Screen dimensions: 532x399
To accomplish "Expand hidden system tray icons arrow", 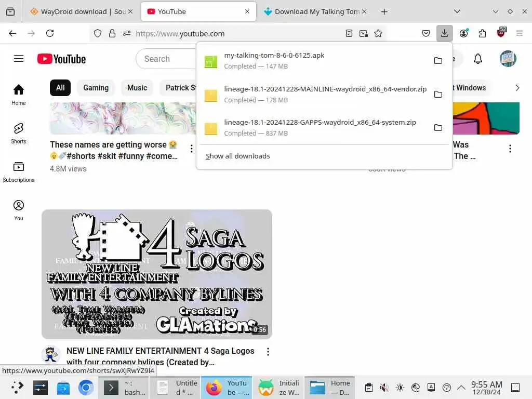I will (461, 388).
